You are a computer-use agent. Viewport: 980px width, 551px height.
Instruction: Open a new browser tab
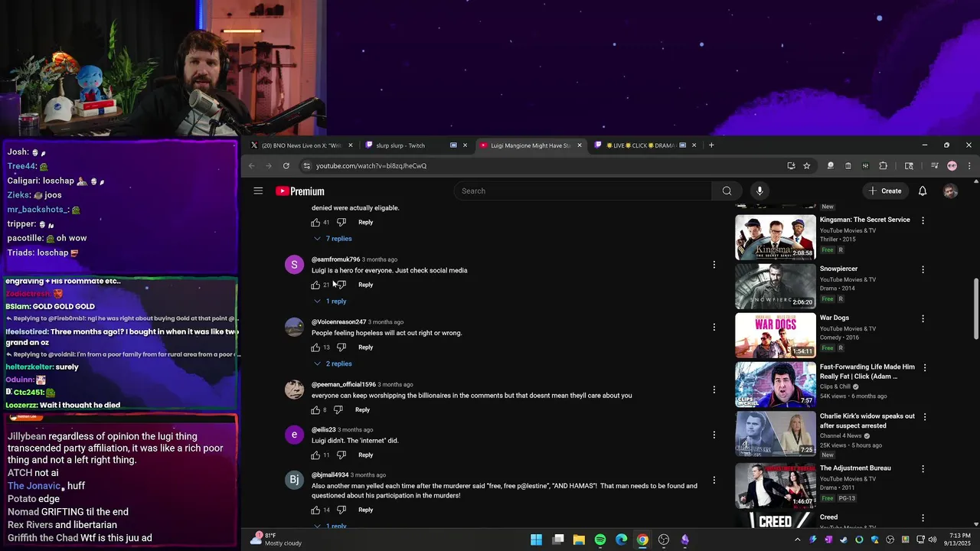[711, 145]
